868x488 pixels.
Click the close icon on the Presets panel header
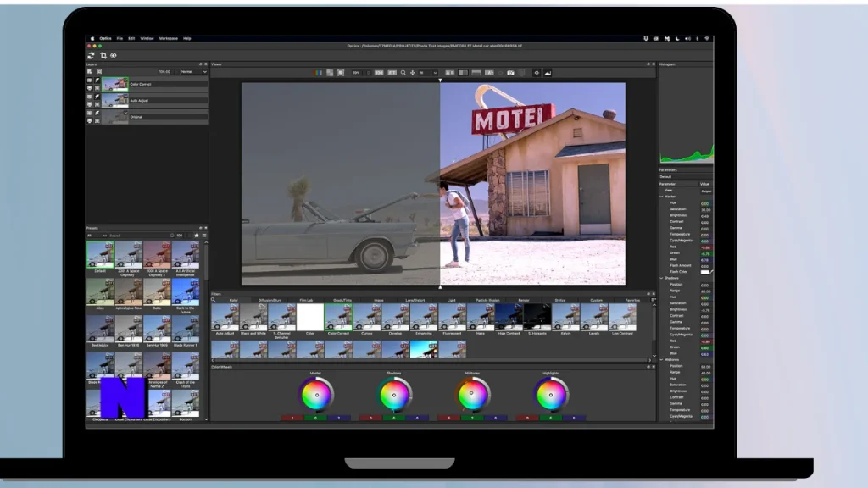click(206, 228)
